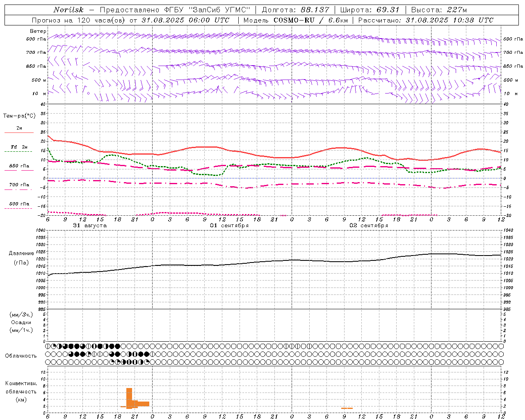This screenshot has width=525, height=420.
Task: Click the small orange bar on 02 сентября
Action: pyautogui.click(x=347, y=408)
